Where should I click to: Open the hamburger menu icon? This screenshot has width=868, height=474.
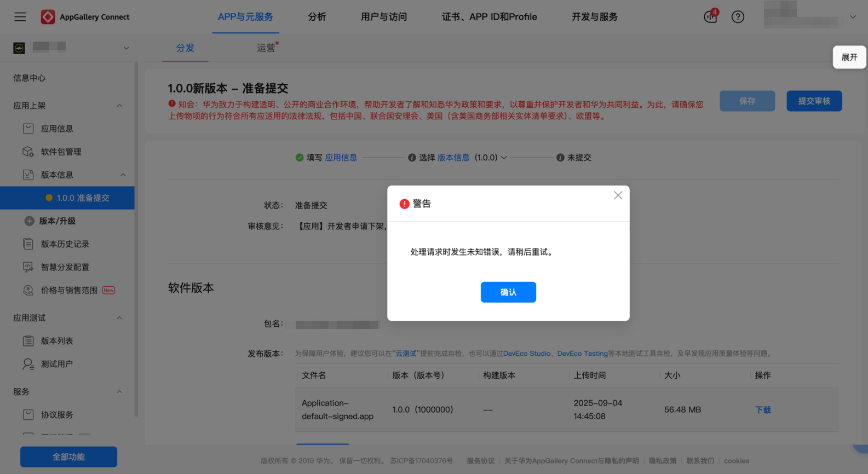pos(20,17)
